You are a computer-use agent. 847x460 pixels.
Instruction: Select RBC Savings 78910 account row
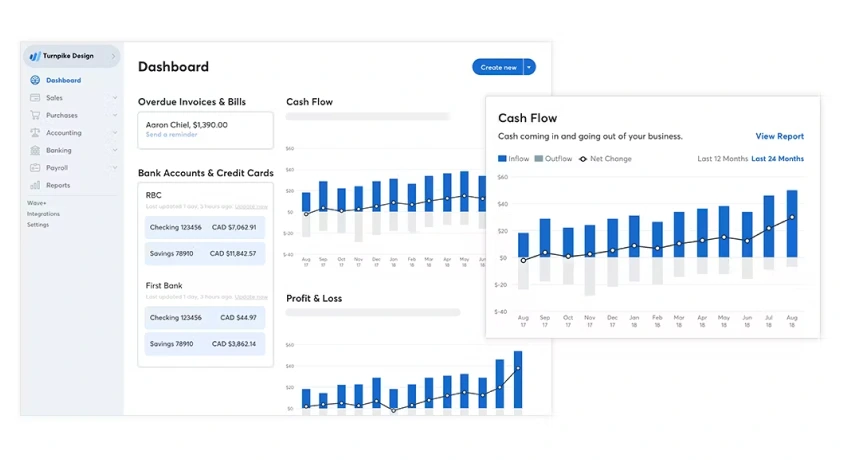click(205, 253)
